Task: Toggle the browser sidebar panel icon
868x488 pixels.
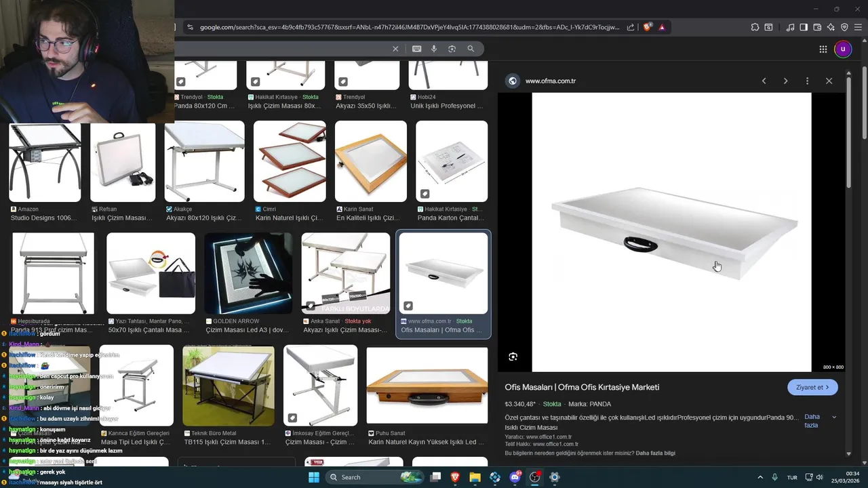Action: [x=804, y=27]
